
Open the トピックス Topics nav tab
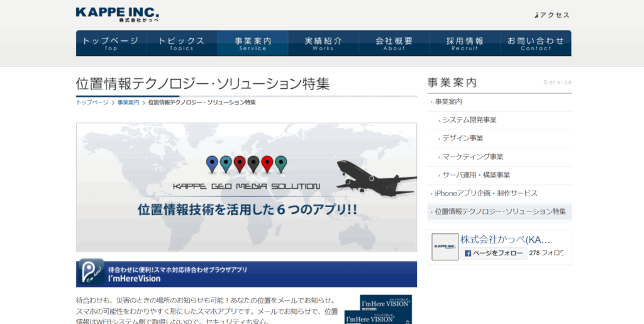coord(182,43)
